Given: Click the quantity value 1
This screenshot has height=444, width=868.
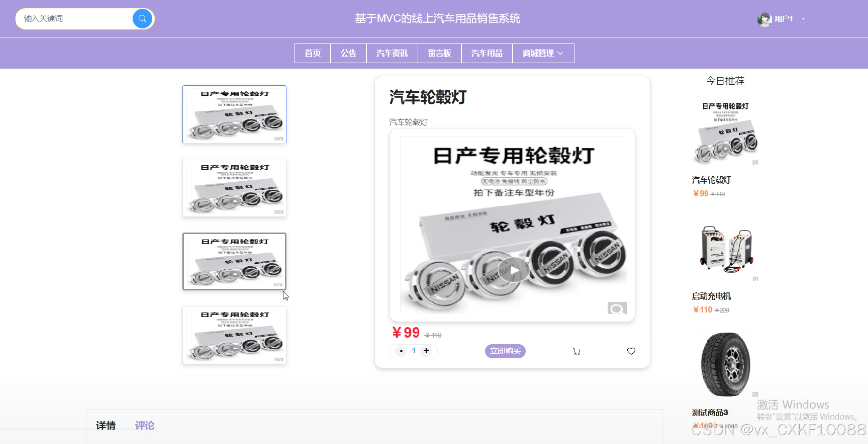Looking at the screenshot, I should (x=414, y=351).
